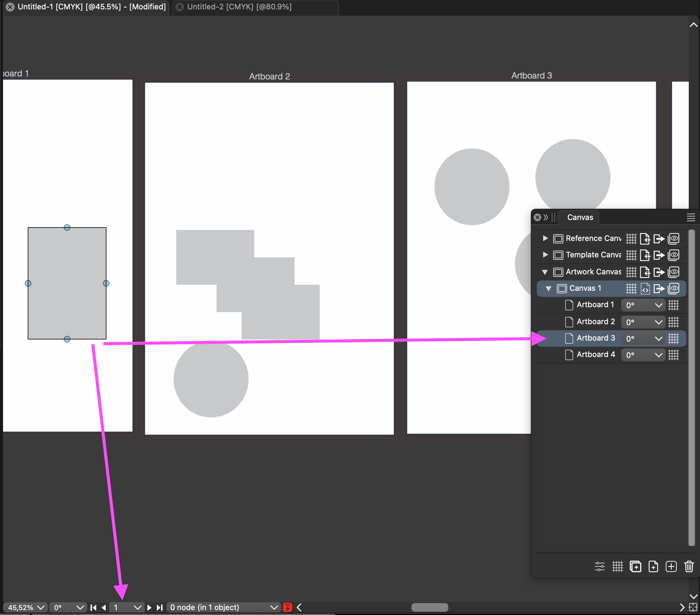Switch to the Untitled-2 document tab
This screenshot has height=615, width=700.
239,7
